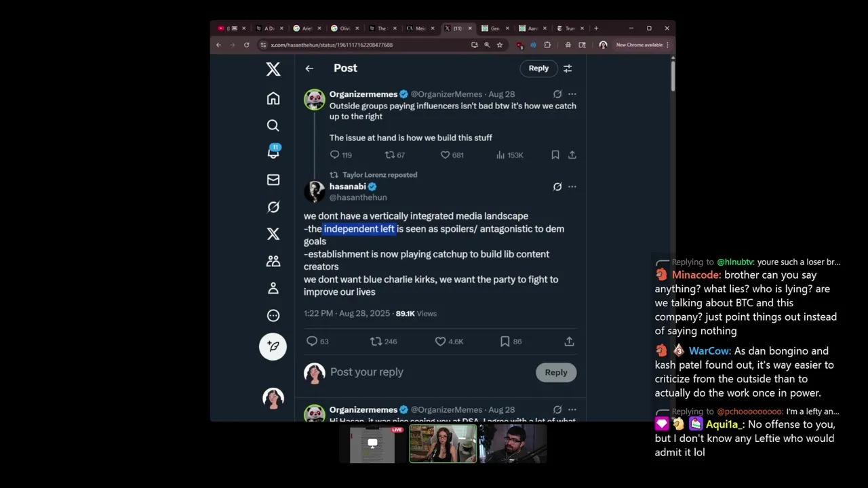Select the woman's webcam stream thumbnail
The width and height of the screenshot is (868, 488).
tap(443, 444)
